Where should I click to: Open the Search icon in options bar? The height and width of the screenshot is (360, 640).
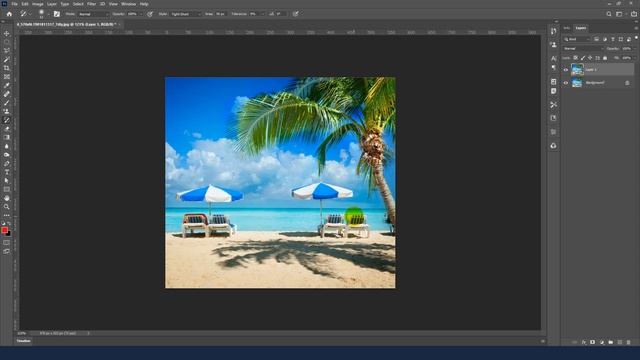(x=609, y=14)
